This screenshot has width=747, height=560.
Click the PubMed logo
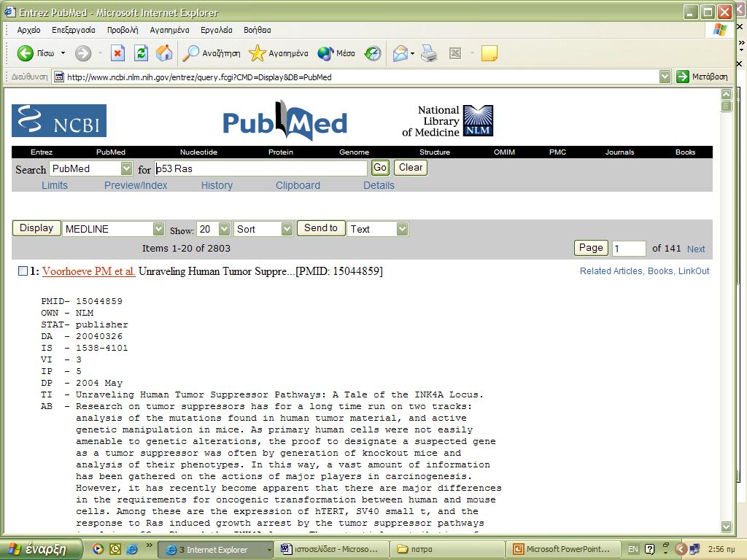(x=285, y=121)
